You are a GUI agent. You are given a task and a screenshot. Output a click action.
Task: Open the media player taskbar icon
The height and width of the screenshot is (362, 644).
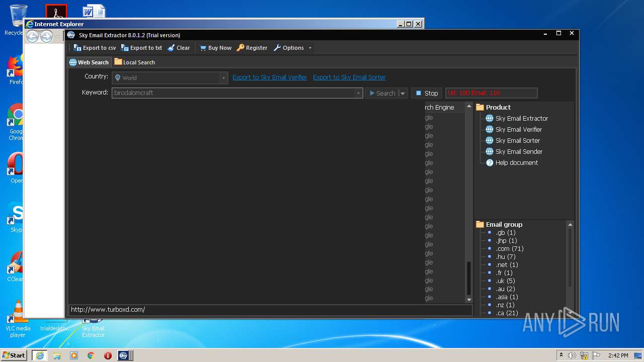click(74, 355)
